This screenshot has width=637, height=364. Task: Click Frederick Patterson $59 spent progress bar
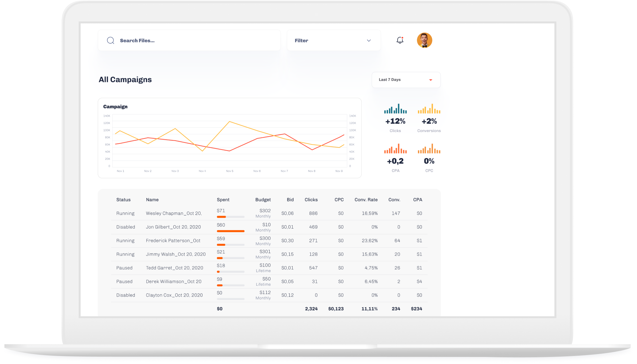tap(231, 245)
